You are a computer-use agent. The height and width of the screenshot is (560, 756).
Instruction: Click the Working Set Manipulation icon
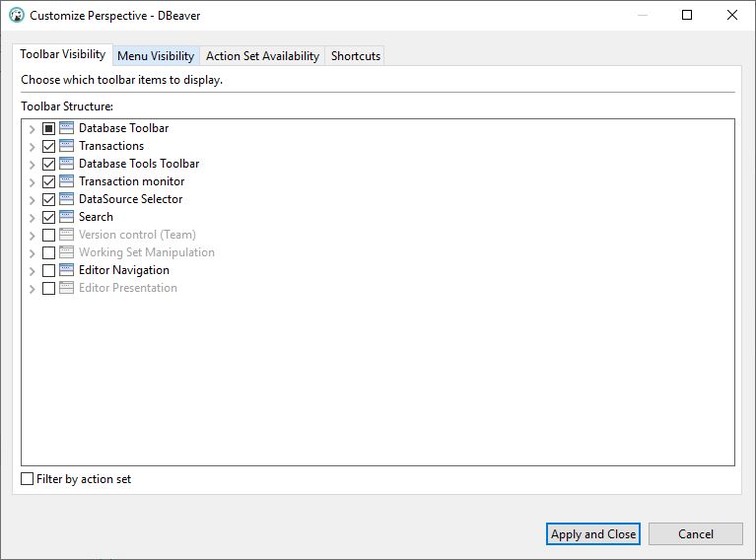tap(67, 252)
